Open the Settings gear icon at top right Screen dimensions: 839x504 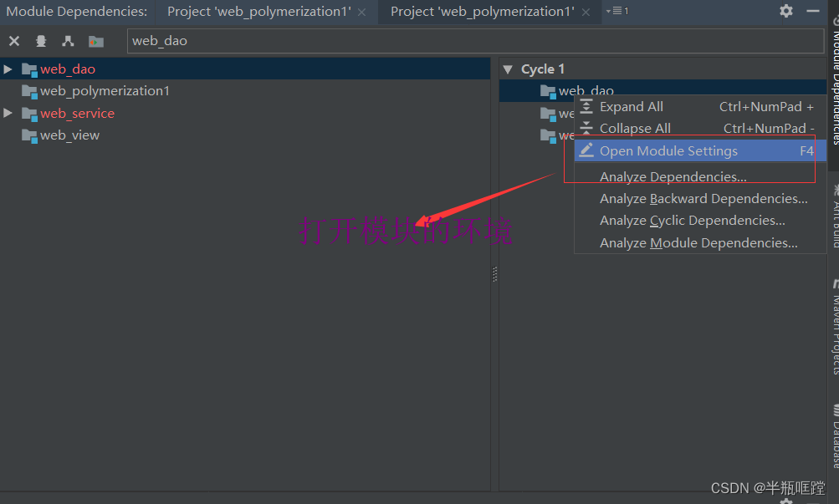point(785,11)
